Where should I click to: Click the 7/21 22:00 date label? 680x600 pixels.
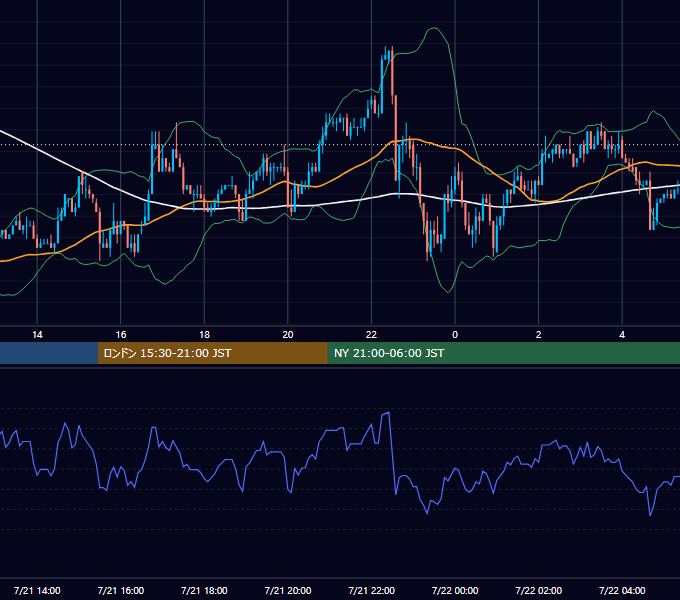point(372,590)
